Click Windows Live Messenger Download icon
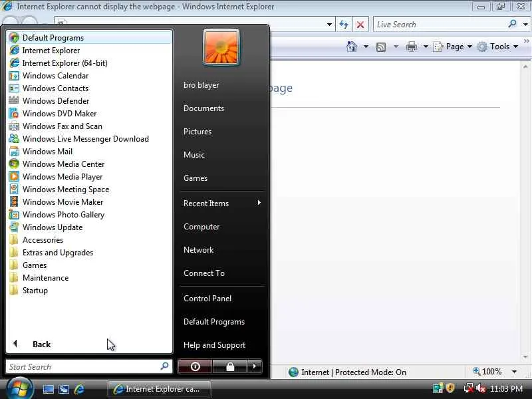The image size is (532, 399). click(x=14, y=138)
